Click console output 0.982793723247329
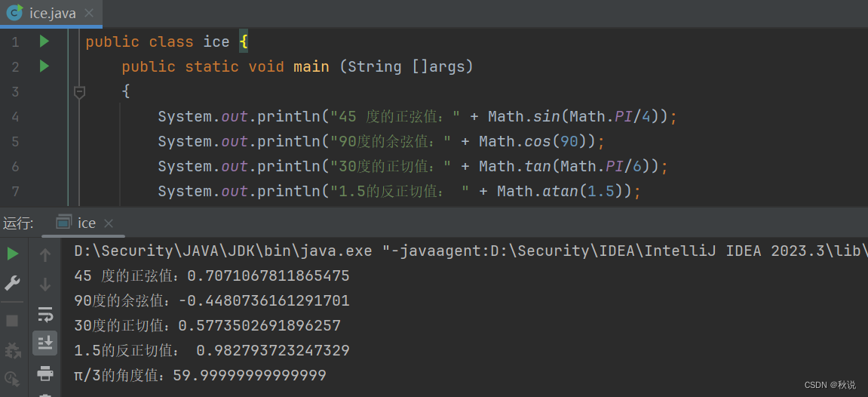 (272, 350)
